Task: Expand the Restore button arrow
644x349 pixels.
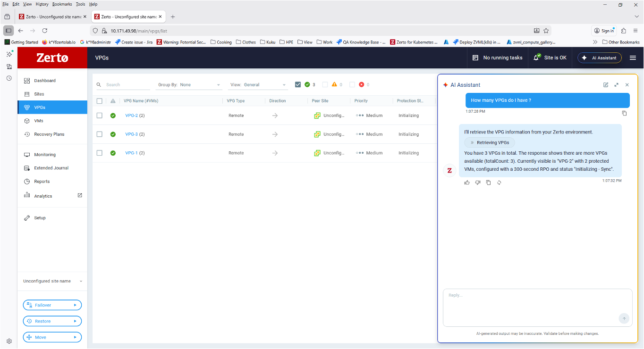Action: pyautogui.click(x=75, y=321)
